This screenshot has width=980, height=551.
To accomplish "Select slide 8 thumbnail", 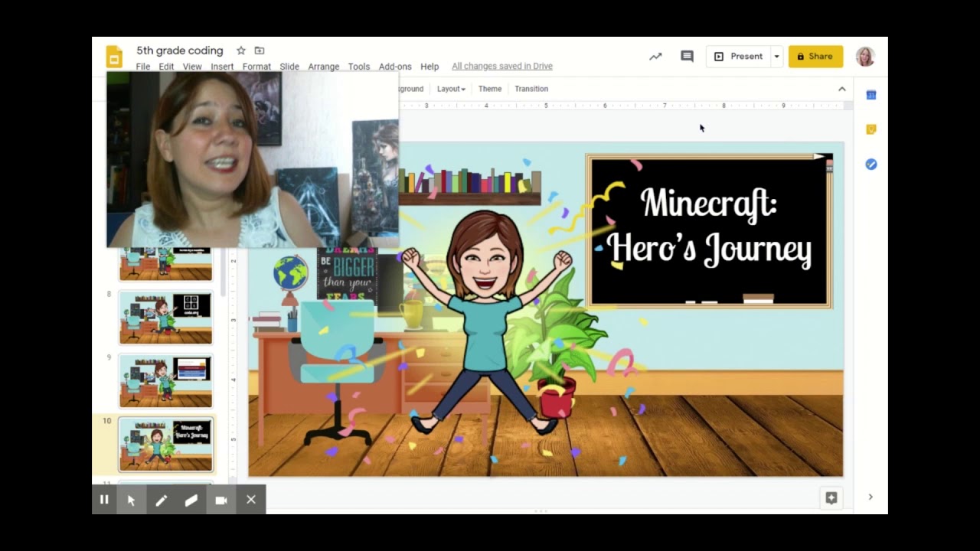I will tap(165, 318).
